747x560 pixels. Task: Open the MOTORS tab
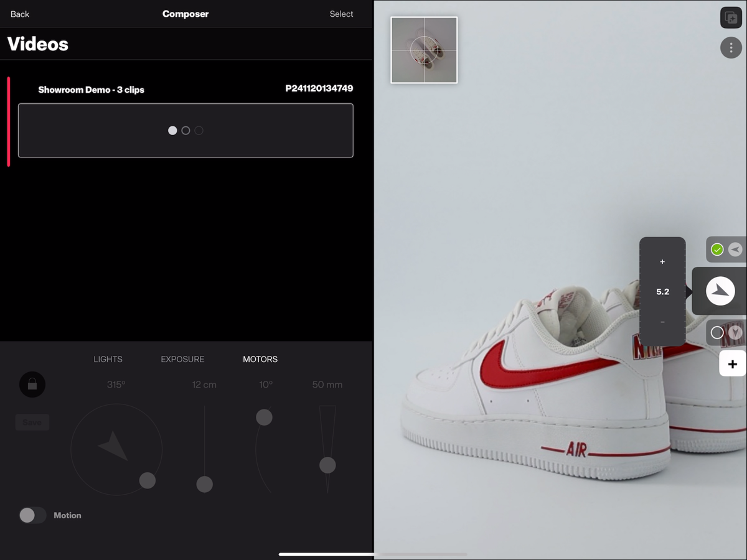[x=260, y=359]
